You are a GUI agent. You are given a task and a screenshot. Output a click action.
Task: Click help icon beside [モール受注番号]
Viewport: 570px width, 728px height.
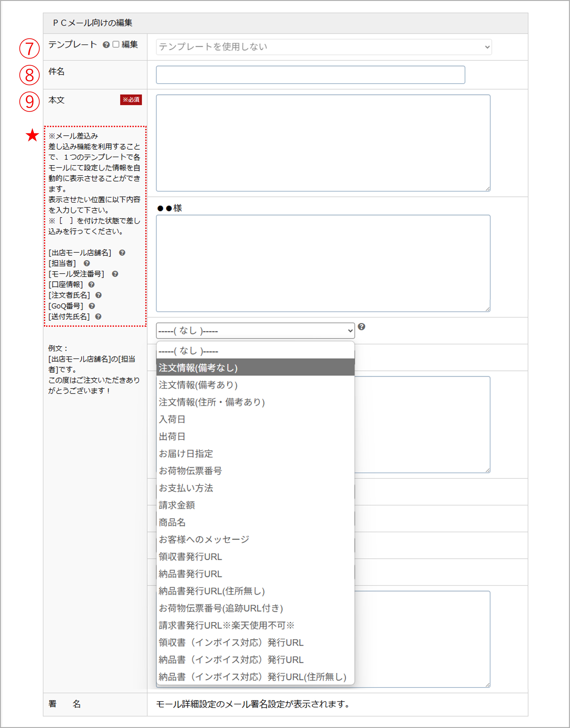[115, 274]
